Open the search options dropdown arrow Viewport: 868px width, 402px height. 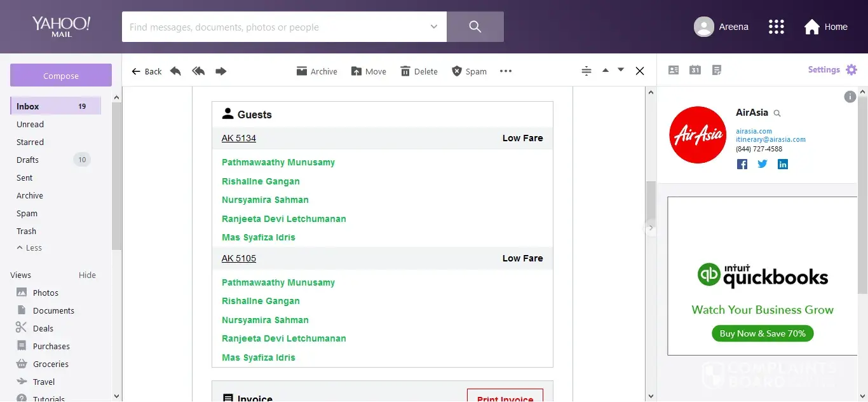click(x=434, y=27)
